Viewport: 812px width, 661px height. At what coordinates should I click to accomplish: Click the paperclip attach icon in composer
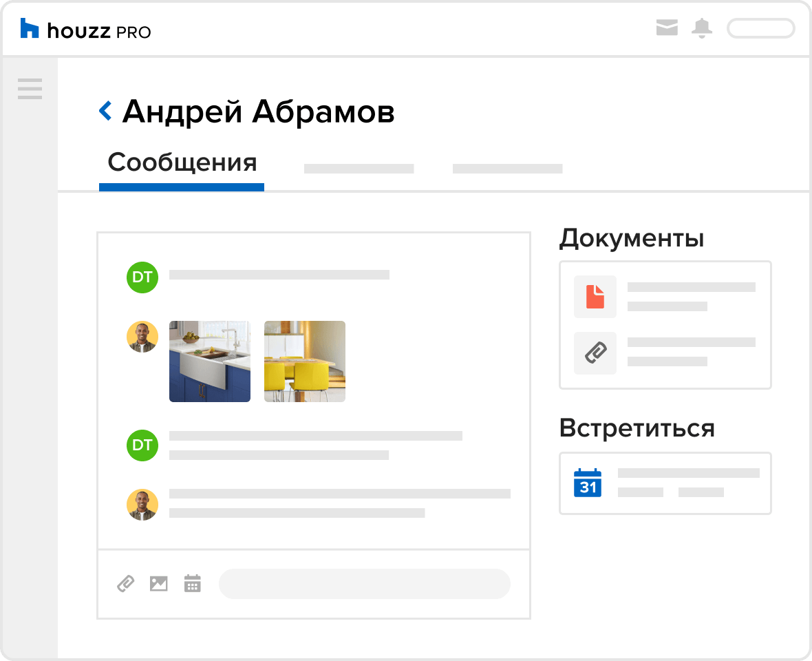[125, 584]
